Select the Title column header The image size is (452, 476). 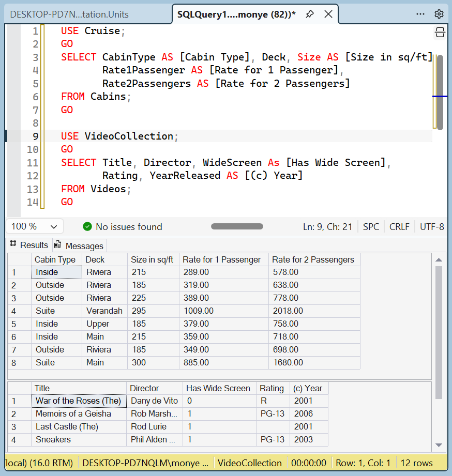pos(79,388)
